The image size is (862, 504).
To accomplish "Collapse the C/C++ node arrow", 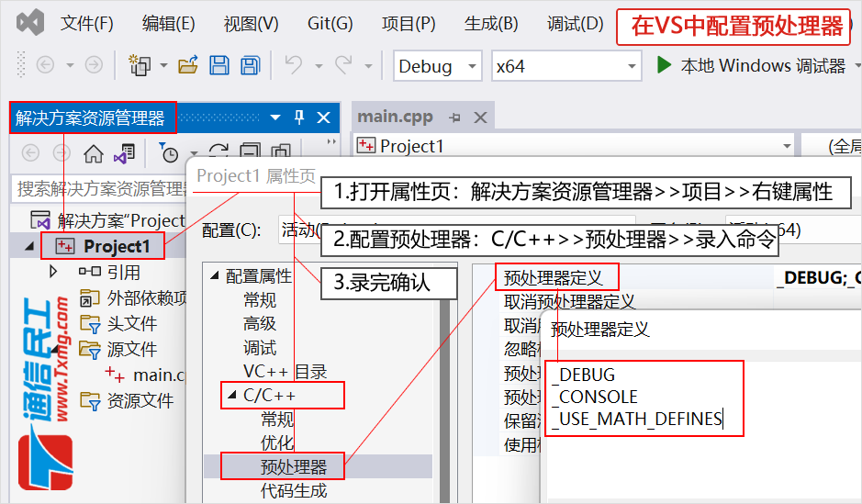I will [232, 395].
